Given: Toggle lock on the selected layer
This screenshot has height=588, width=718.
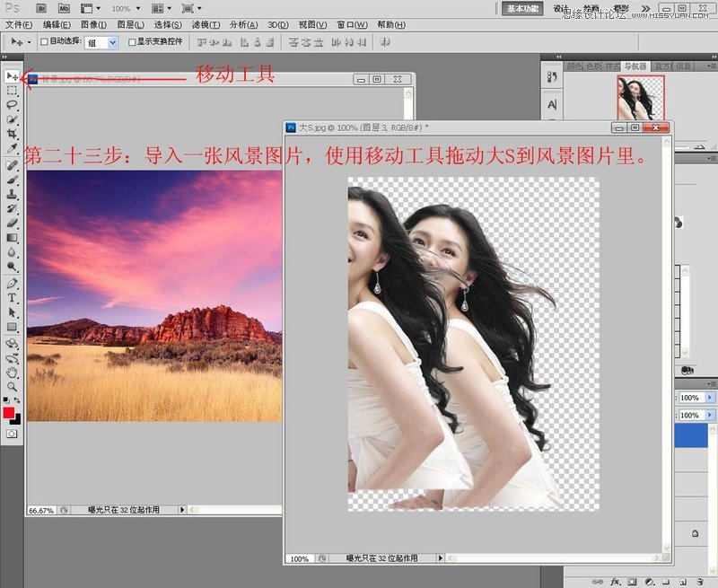Looking at the screenshot, I should point(695,531).
